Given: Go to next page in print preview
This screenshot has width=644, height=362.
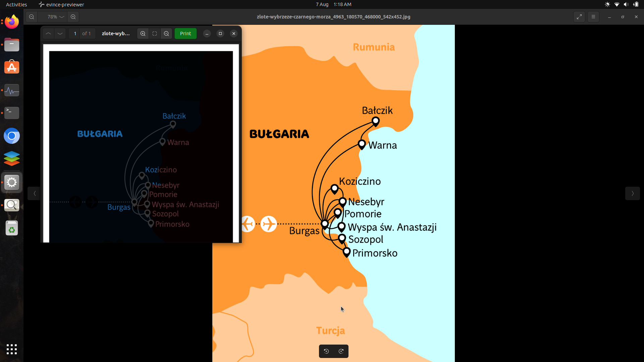Looking at the screenshot, I should point(60,34).
